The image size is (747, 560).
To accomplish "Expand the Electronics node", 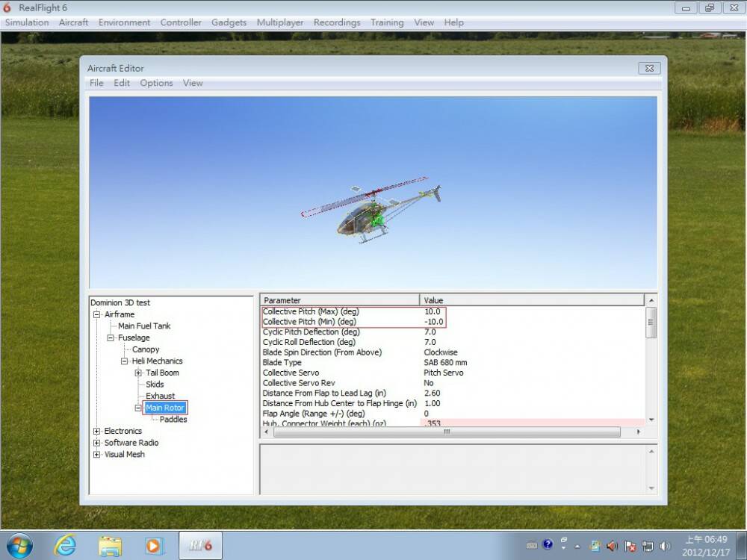I will point(96,431).
